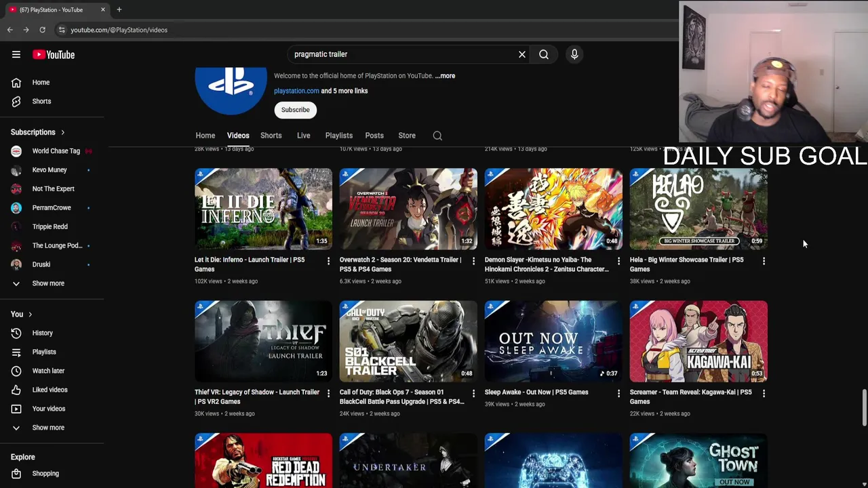Open the and 5 more links list

pos(344,91)
